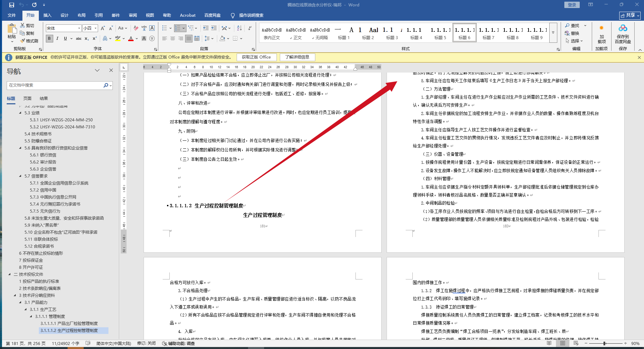Apply an enclosed character (带圈字符) format
The width and height of the screenshot is (644, 349).
152,38
